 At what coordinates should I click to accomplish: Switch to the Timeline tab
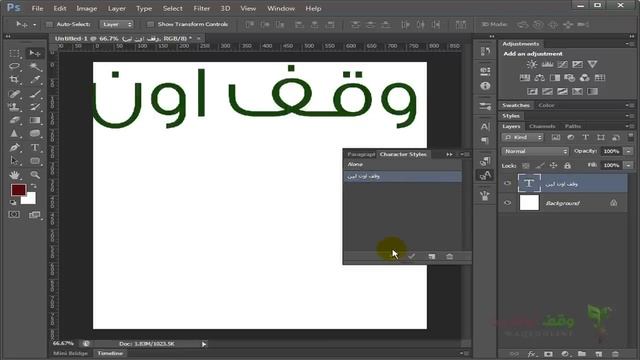[110, 353]
